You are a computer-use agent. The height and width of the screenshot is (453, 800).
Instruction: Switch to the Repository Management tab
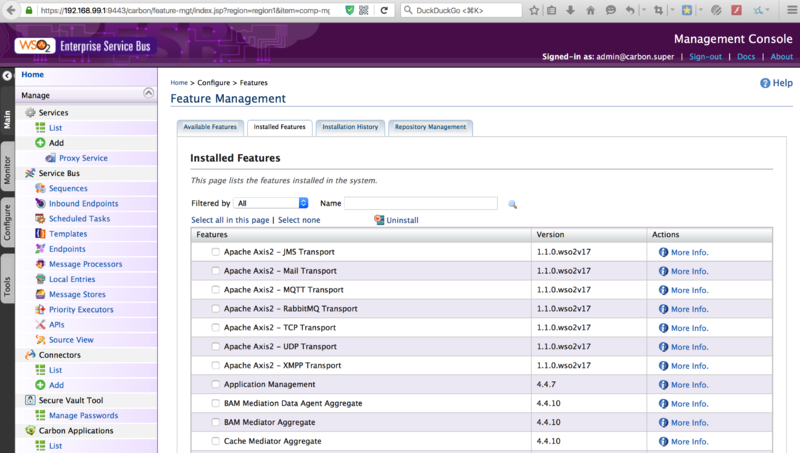(430, 127)
